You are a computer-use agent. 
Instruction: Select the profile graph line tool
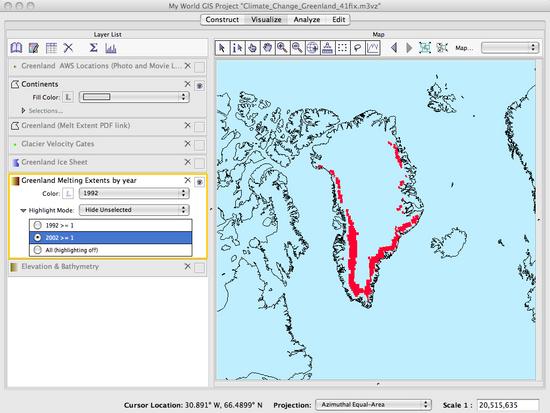coord(373,48)
